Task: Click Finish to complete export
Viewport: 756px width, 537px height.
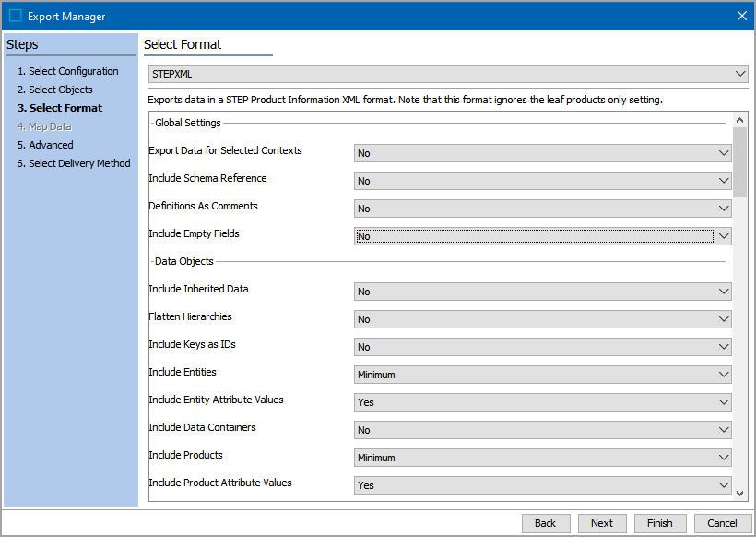Action: click(660, 523)
